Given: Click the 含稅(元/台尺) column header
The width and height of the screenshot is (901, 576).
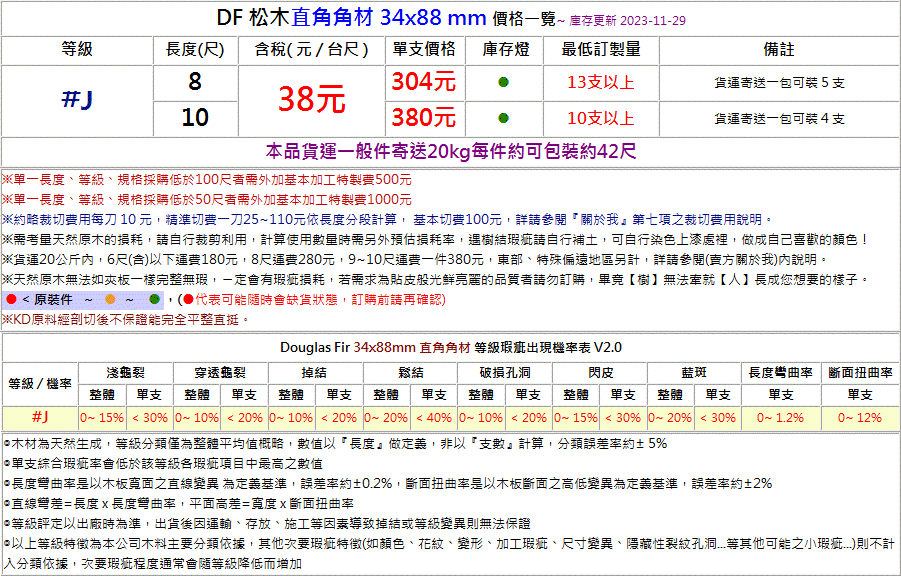Looking at the screenshot, I should click(x=311, y=49).
